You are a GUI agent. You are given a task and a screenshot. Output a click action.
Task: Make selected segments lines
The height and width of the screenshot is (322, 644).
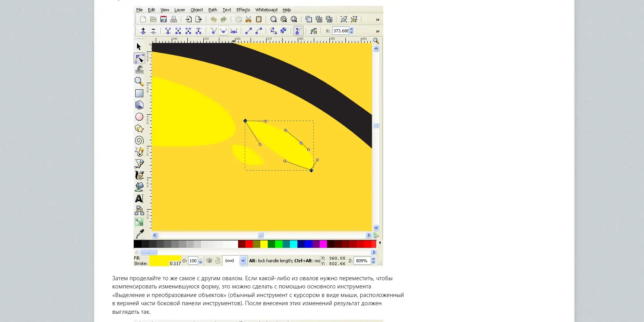pos(249,31)
